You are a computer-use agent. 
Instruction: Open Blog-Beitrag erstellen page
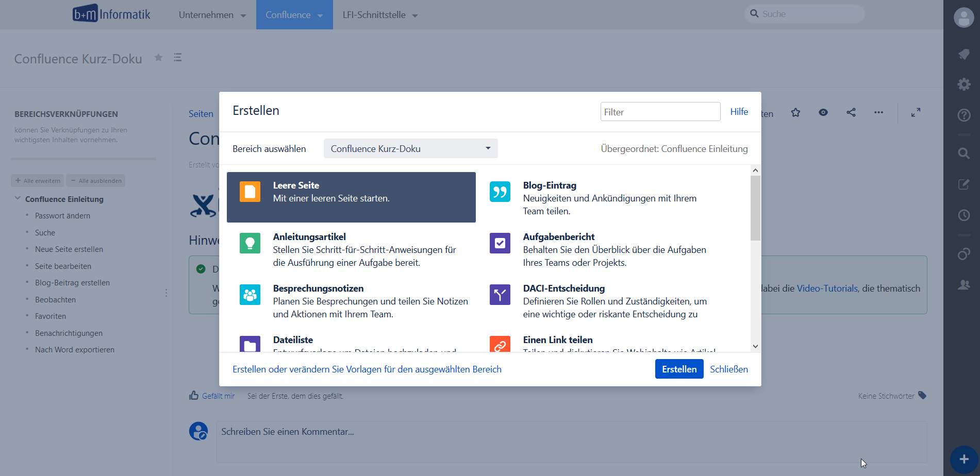[72, 283]
